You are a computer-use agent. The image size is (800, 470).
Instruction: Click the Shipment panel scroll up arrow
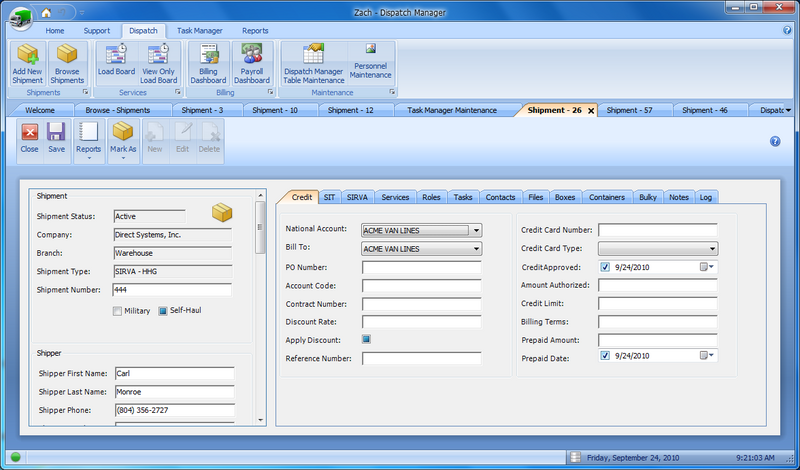coord(260,195)
